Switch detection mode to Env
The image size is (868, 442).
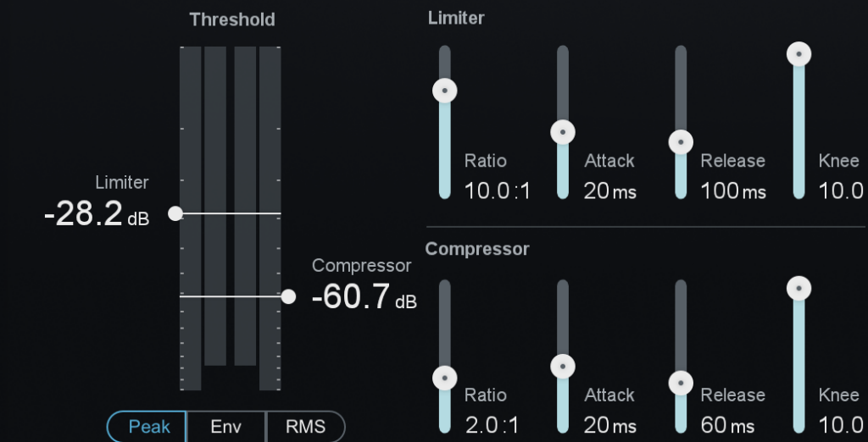click(226, 427)
